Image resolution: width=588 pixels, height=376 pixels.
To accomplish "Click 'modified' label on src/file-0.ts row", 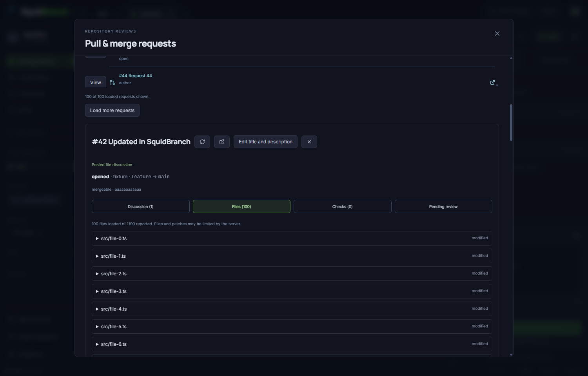I will (x=480, y=238).
